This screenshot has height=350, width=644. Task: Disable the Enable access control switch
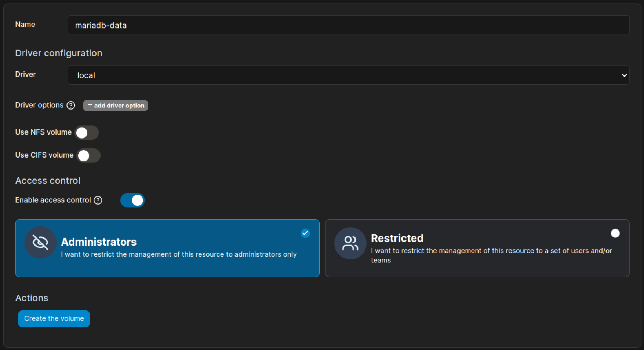tap(132, 200)
